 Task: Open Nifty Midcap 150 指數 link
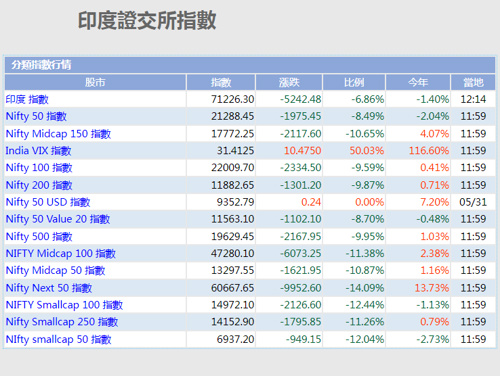(58, 134)
